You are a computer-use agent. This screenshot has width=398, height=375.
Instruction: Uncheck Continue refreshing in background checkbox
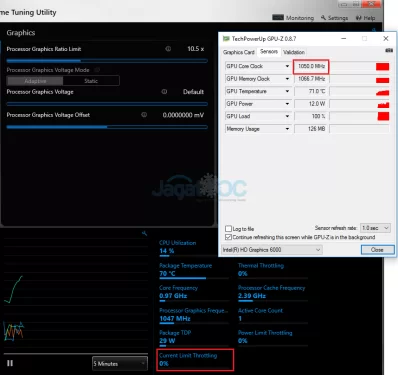(x=228, y=237)
